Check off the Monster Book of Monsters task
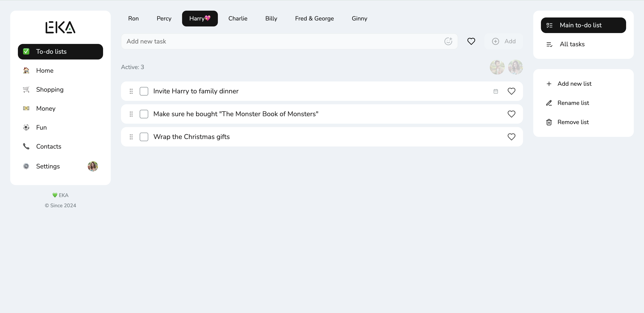 [144, 114]
